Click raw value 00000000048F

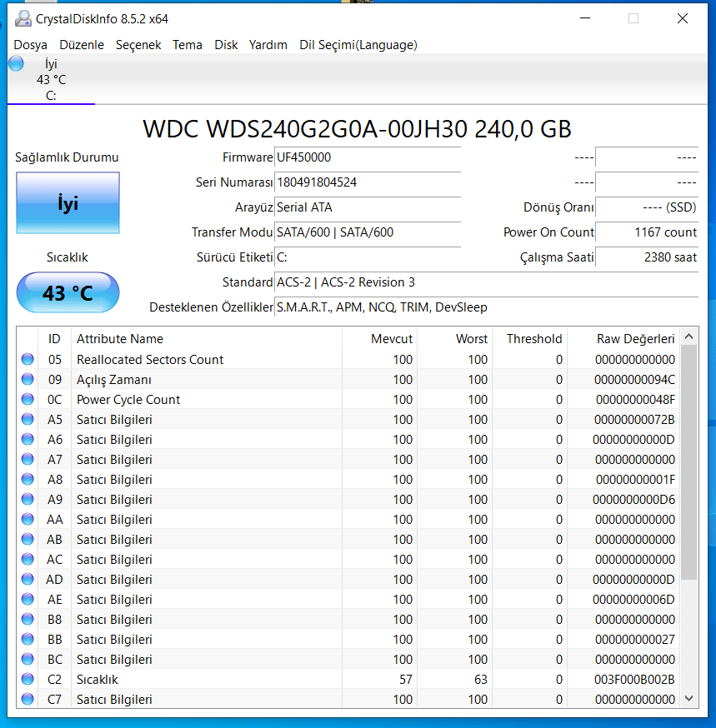(635, 399)
